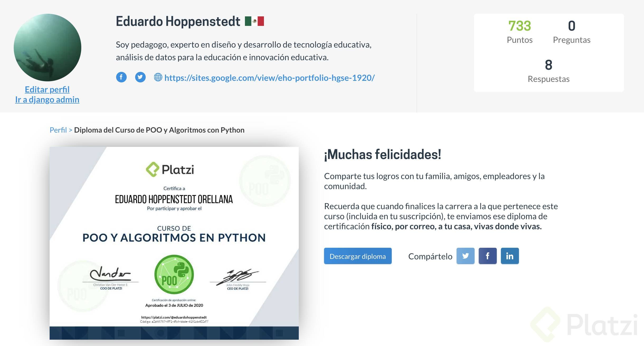644x346 pixels.
Task: Open the Facebook profile icon
Action: (x=121, y=77)
